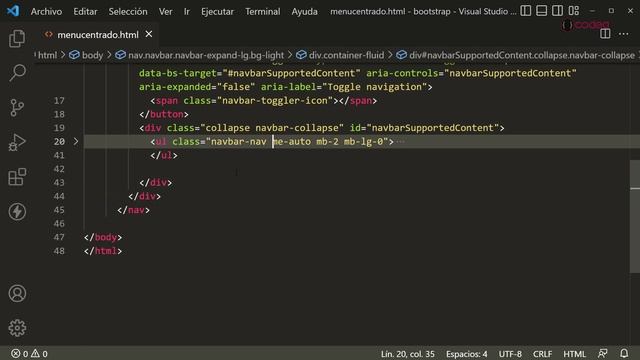This screenshot has width=640, height=360.
Task: Change end of line sequence CRLF
Action: [542, 354]
